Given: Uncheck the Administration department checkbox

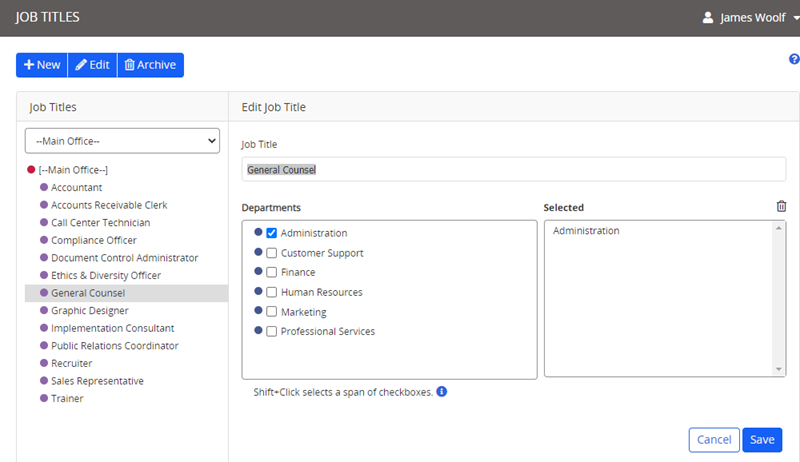Looking at the screenshot, I should (271, 233).
